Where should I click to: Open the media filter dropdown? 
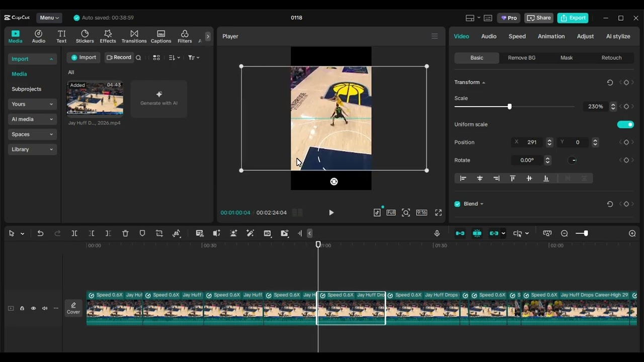pyautogui.click(x=194, y=58)
